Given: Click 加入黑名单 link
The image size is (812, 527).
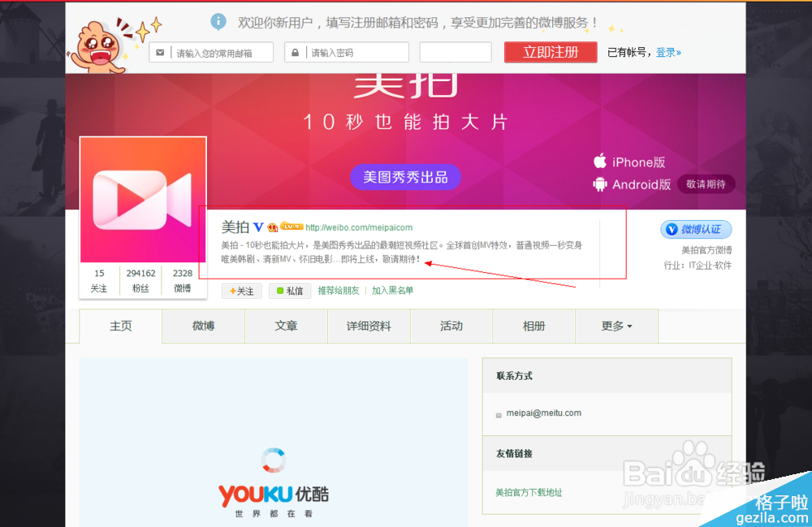Looking at the screenshot, I should pyautogui.click(x=392, y=291).
